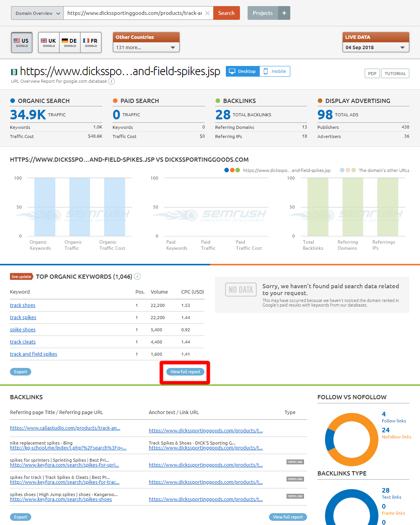
Task: Pick the DE Google flag database
Action: 70,42
